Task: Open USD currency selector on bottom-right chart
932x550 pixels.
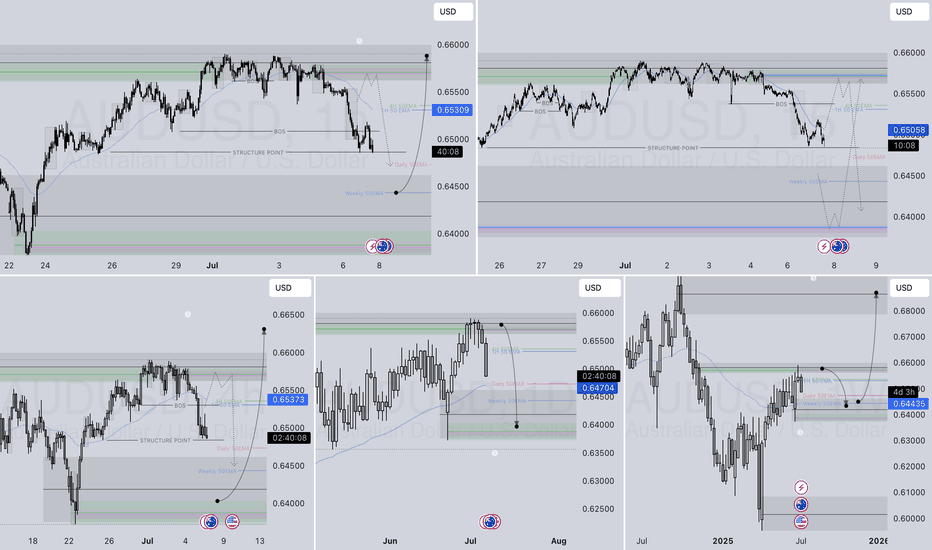Action: [909, 288]
